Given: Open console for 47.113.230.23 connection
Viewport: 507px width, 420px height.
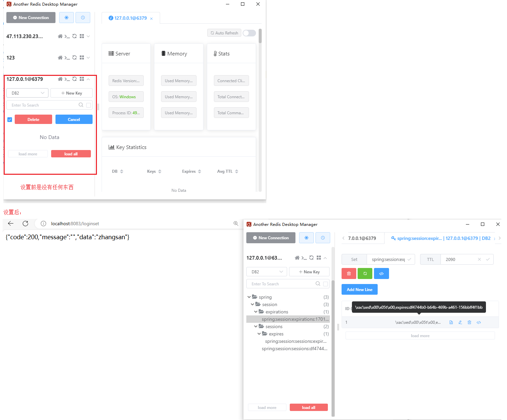Looking at the screenshot, I should (67, 36).
